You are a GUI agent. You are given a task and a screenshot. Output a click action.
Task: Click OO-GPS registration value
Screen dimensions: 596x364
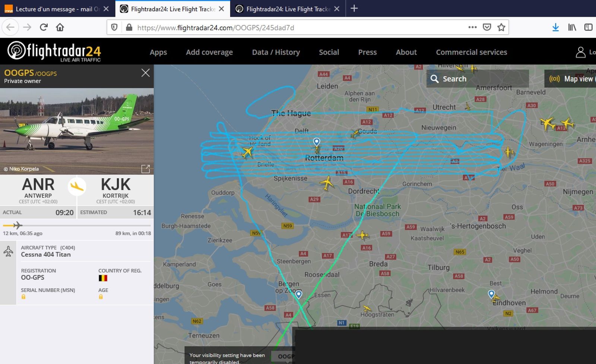32,277
